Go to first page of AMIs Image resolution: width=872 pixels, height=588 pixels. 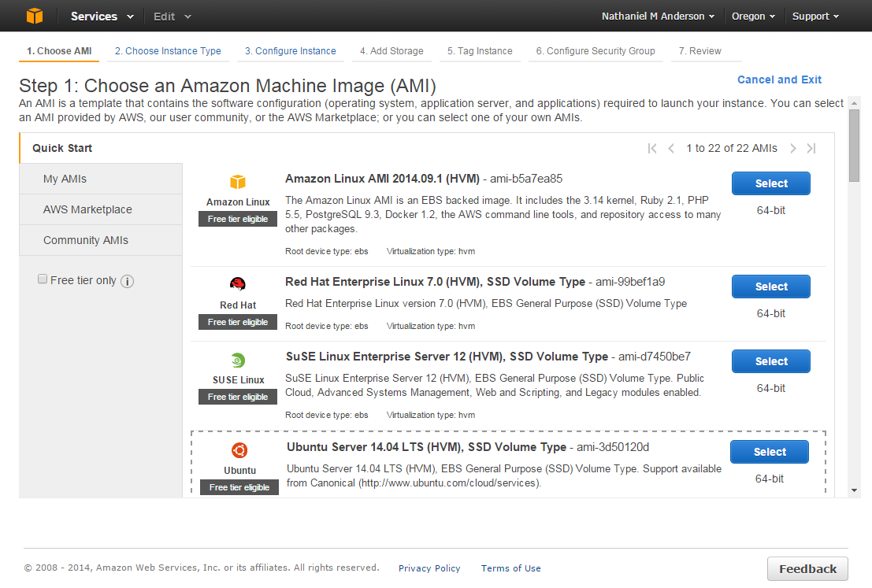point(652,149)
